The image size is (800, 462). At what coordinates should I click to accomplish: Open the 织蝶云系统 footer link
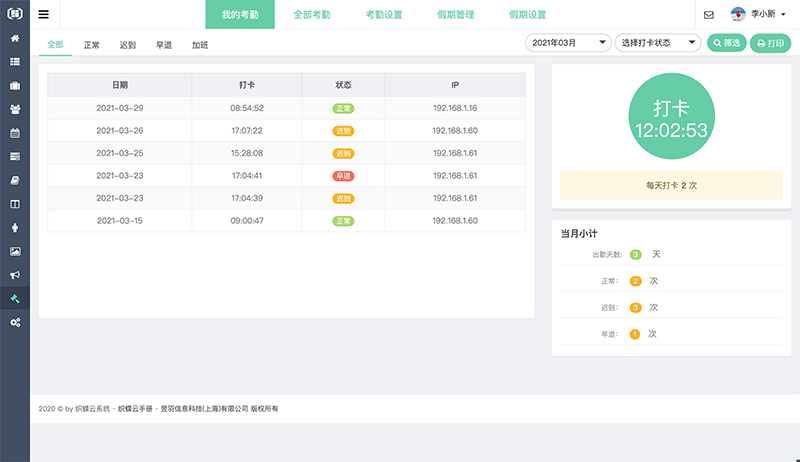pyautogui.click(x=92, y=408)
